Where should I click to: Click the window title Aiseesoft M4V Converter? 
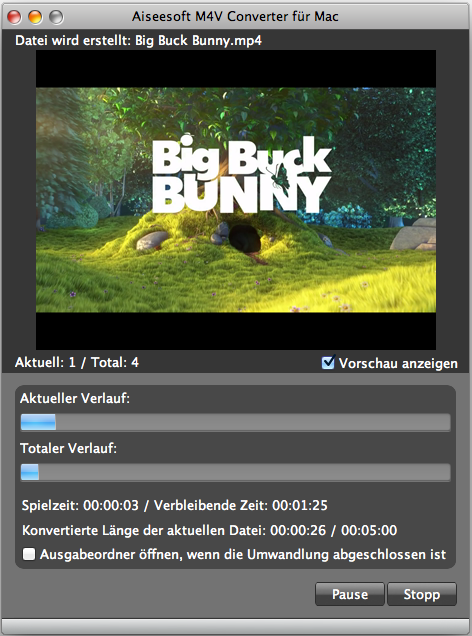[235, 17]
